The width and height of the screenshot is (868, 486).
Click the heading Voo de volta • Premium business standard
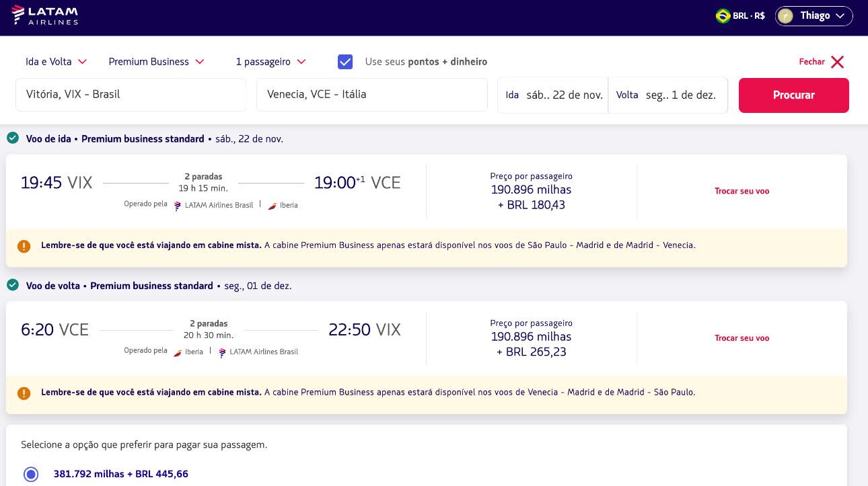click(x=119, y=286)
